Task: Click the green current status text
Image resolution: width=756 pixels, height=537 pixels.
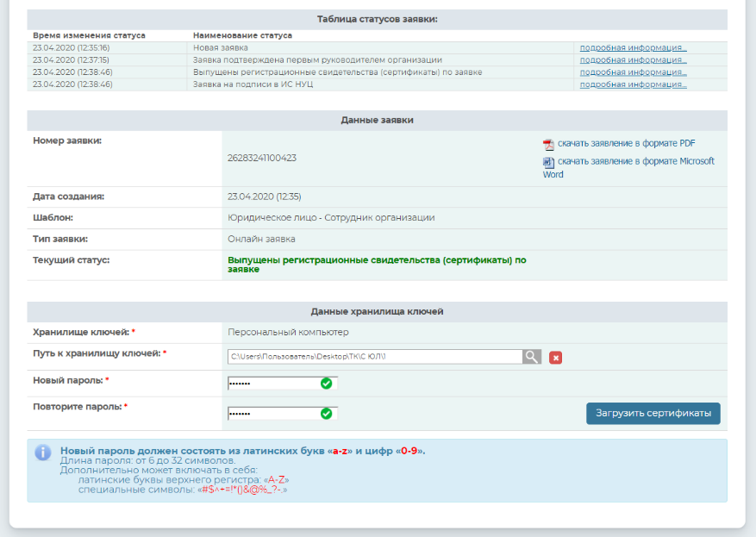Action: 377,264
